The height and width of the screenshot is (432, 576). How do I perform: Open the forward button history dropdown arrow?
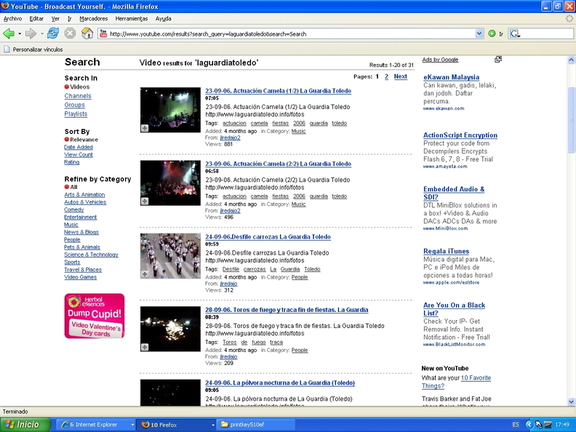(x=42, y=34)
